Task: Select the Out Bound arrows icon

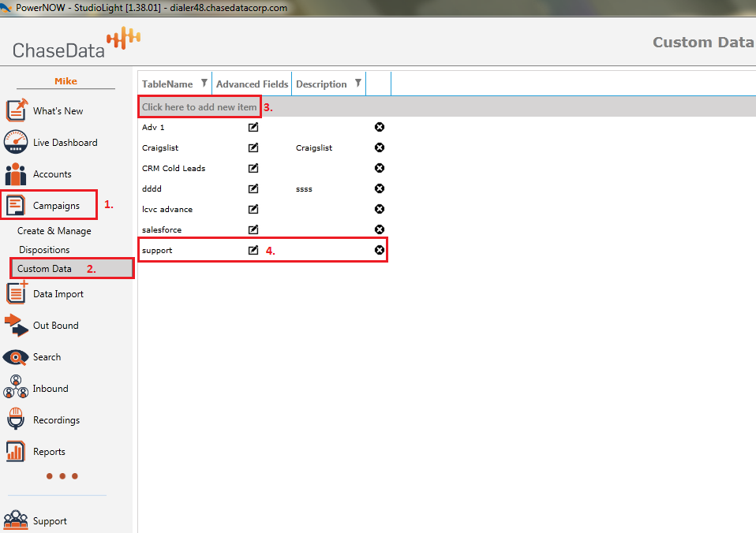Action: tap(17, 325)
